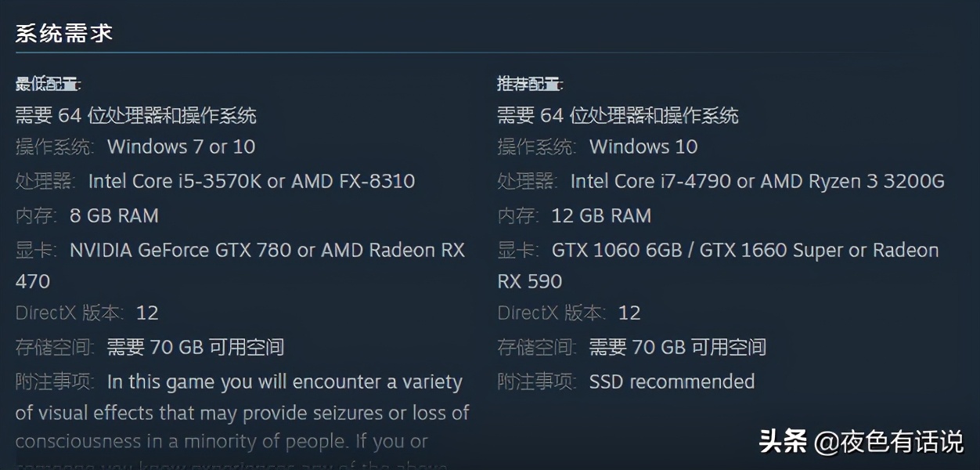Click the 头条 @夜色有话说 watermark

tap(861, 442)
